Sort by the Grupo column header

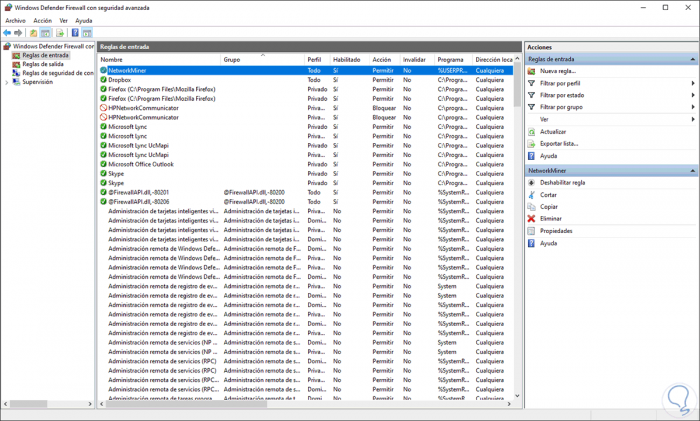(x=262, y=59)
